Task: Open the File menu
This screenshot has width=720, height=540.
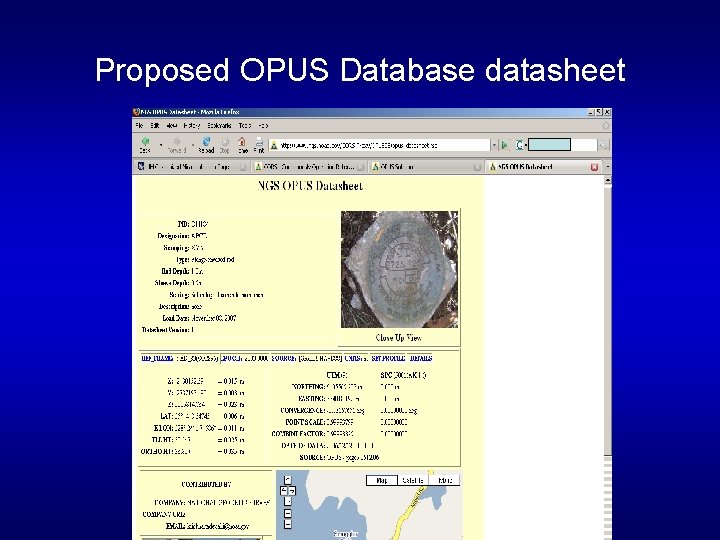Action: pyautogui.click(x=140, y=125)
